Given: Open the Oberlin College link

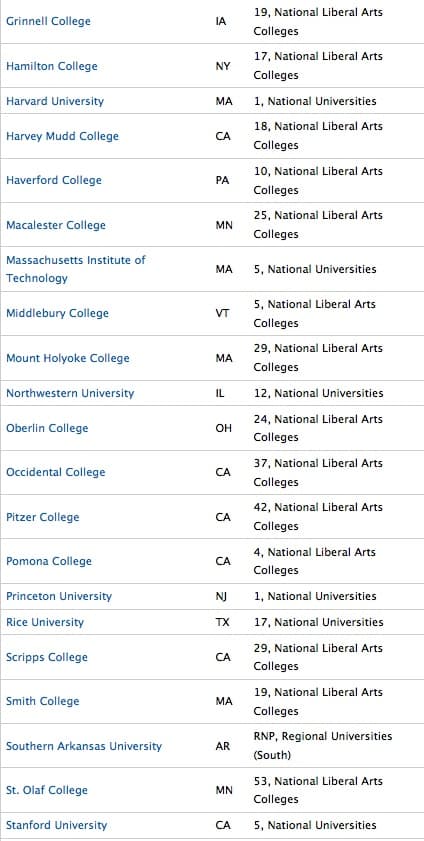Looking at the screenshot, I should point(47,428).
